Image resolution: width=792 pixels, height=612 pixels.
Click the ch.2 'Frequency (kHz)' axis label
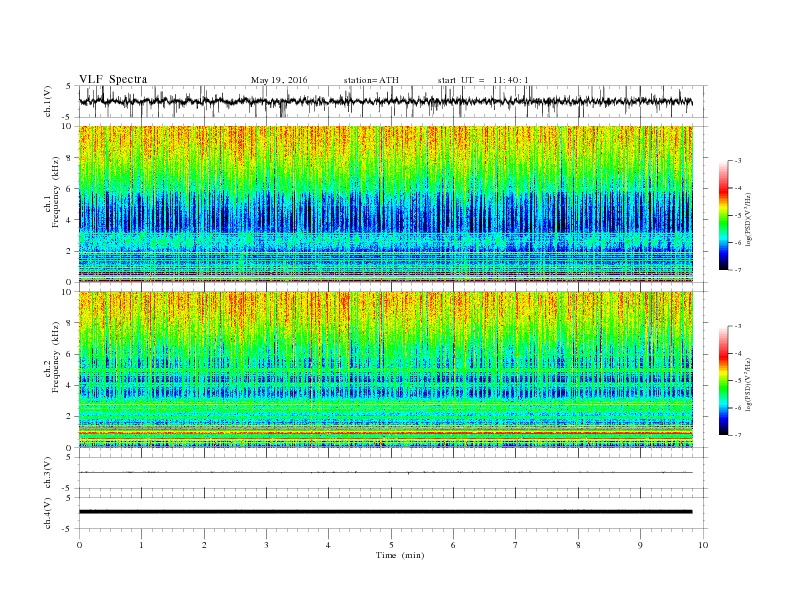pyautogui.click(x=56, y=357)
